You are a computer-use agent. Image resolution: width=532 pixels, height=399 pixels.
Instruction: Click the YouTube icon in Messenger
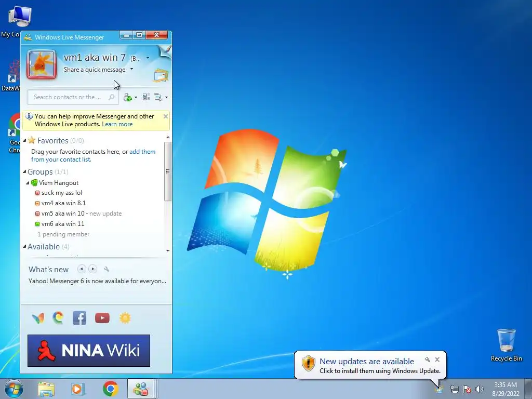pos(102,318)
